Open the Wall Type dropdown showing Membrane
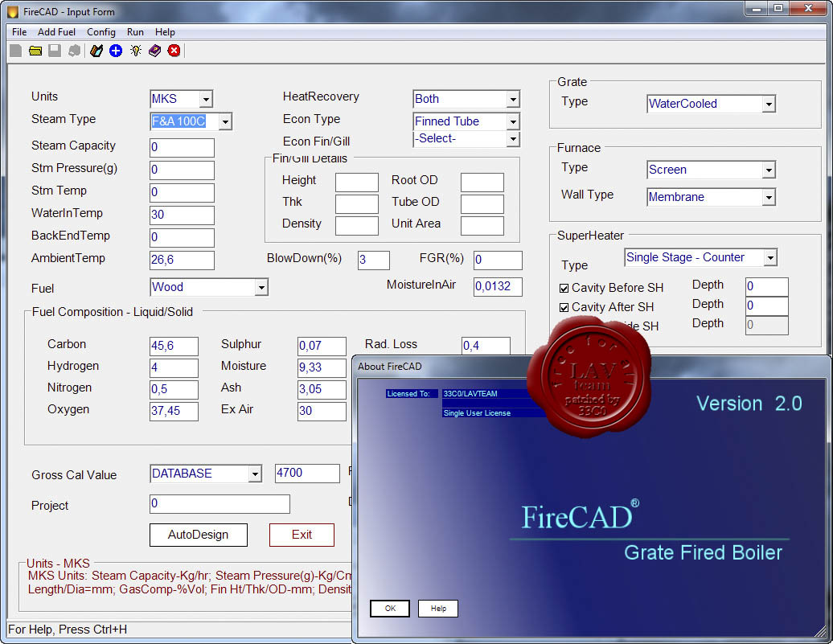The height and width of the screenshot is (644, 833). (769, 197)
